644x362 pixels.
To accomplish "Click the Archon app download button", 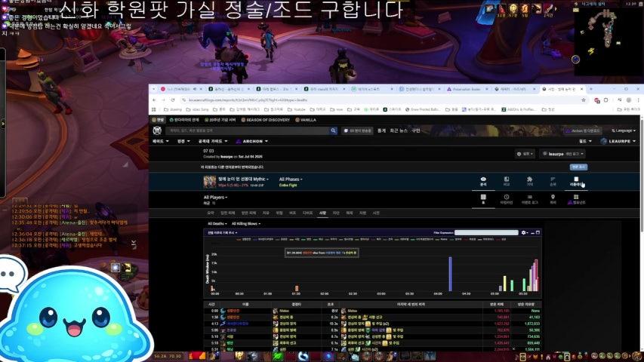I will 583,130.
